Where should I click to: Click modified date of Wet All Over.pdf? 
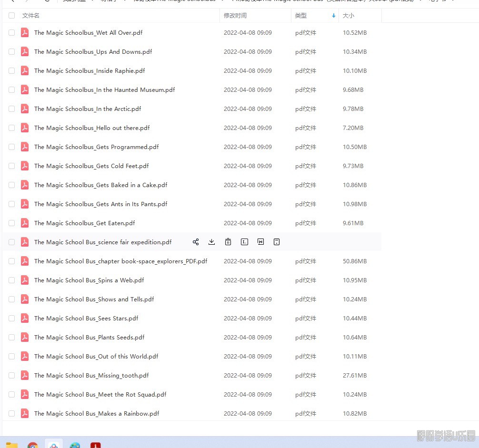point(248,33)
